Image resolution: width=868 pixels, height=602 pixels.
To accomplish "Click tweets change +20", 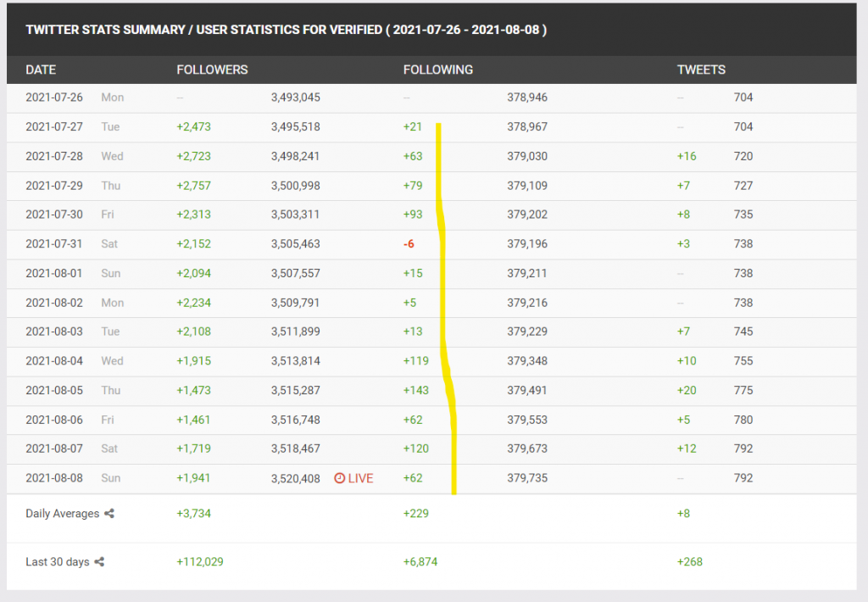I will (687, 390).
